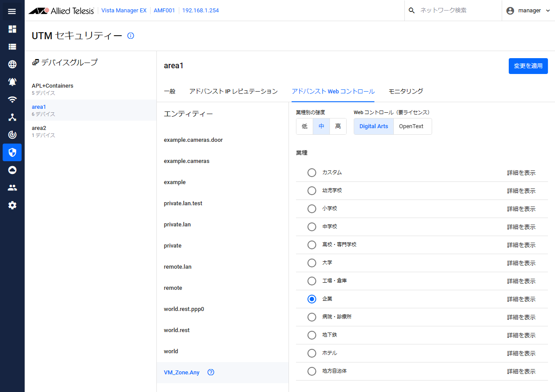Click help icon beside VM_Zone.Any

(x=211, y=372)
